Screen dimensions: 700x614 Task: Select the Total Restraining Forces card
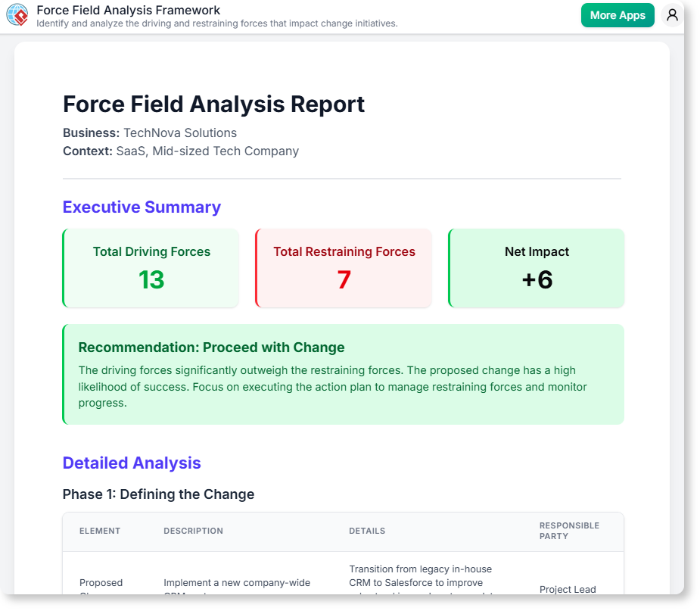(344, 268)
